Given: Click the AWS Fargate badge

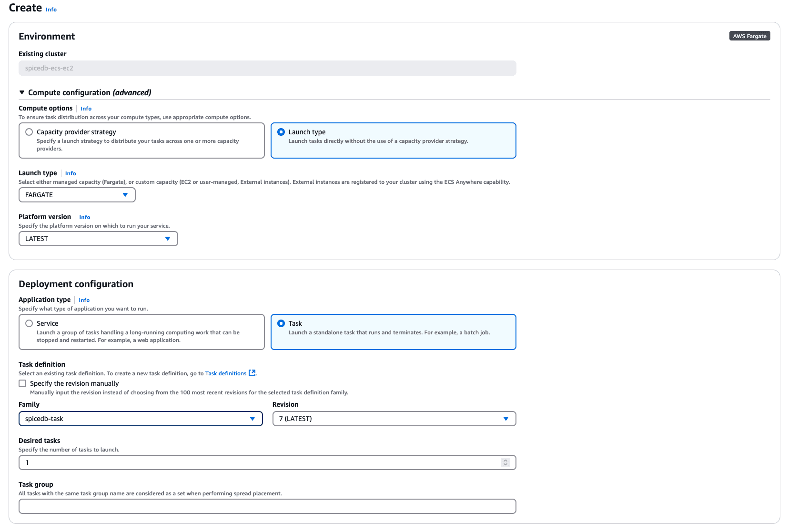Looking at the screenshot, I should (x=749, y=36).
